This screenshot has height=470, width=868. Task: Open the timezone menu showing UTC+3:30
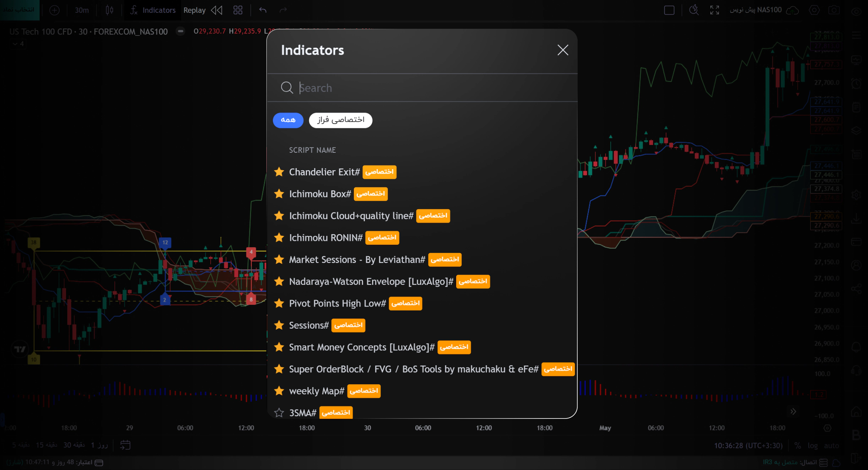point(748,445)
